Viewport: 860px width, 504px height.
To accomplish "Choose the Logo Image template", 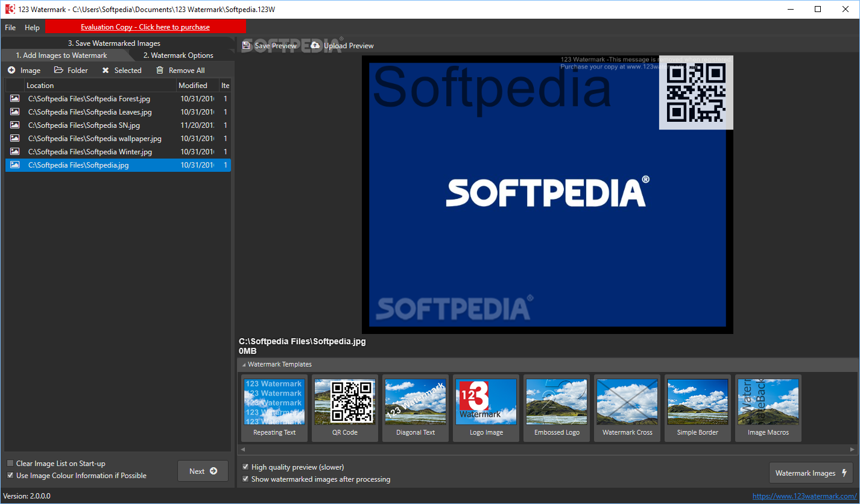I will point(486,408).
